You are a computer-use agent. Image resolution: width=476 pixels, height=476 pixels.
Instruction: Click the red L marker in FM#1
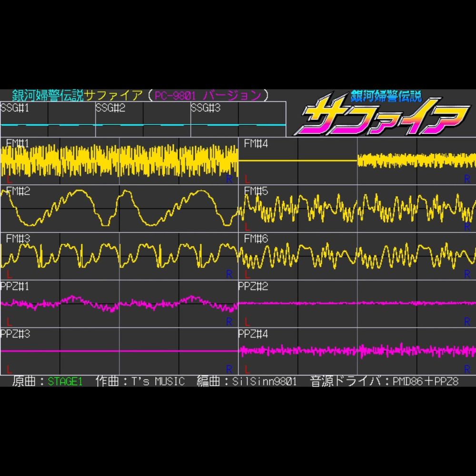(x=9, y=179)
